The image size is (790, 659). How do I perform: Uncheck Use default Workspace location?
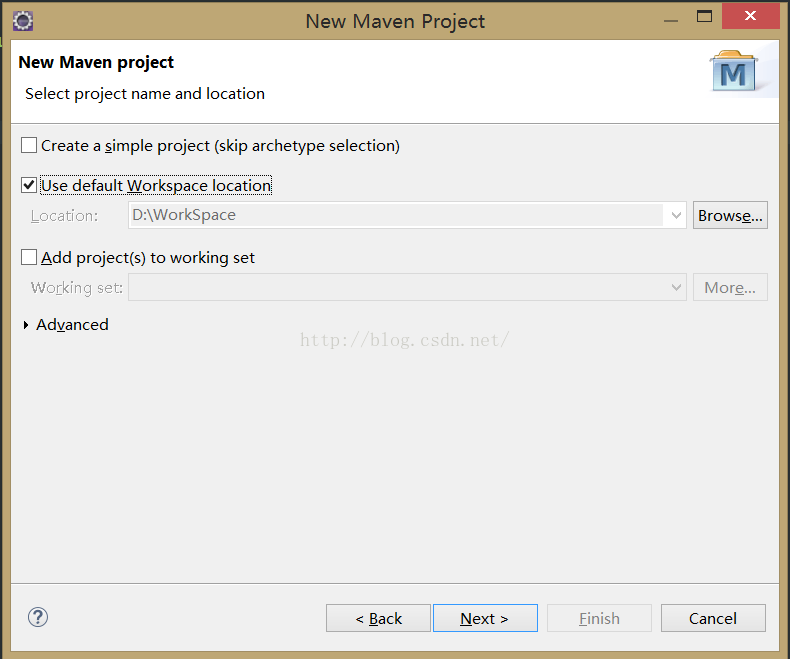pos(29,185)
